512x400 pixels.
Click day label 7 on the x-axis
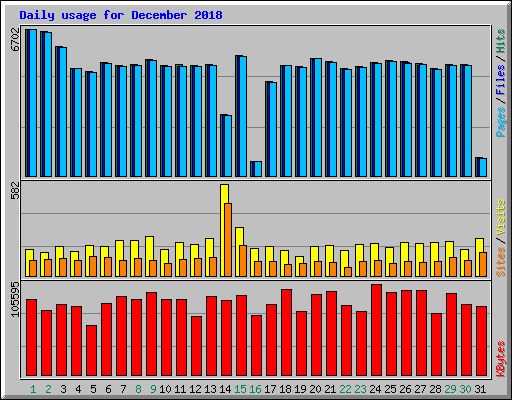click(123, 389)
